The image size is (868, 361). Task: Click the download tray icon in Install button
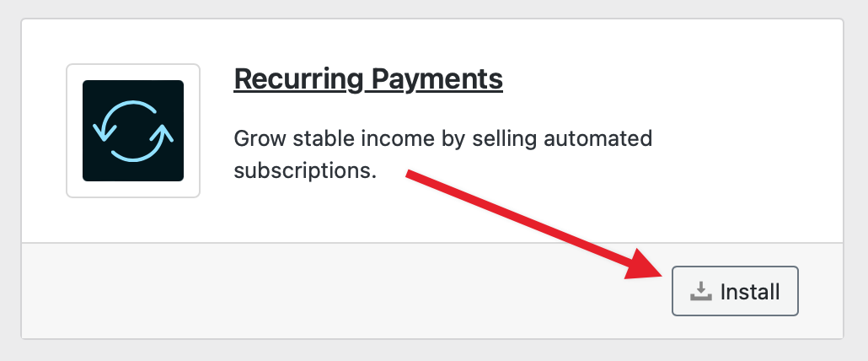click(x=700, y=292)
